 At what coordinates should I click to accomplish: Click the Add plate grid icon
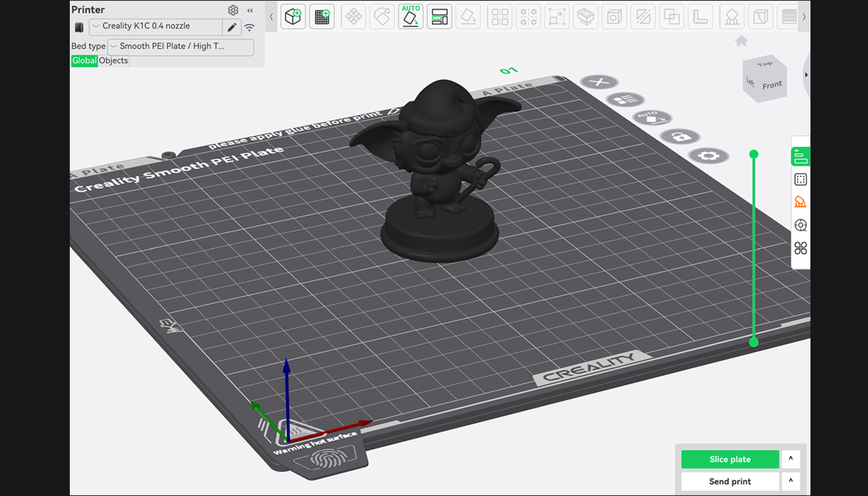tap(322, 17)
